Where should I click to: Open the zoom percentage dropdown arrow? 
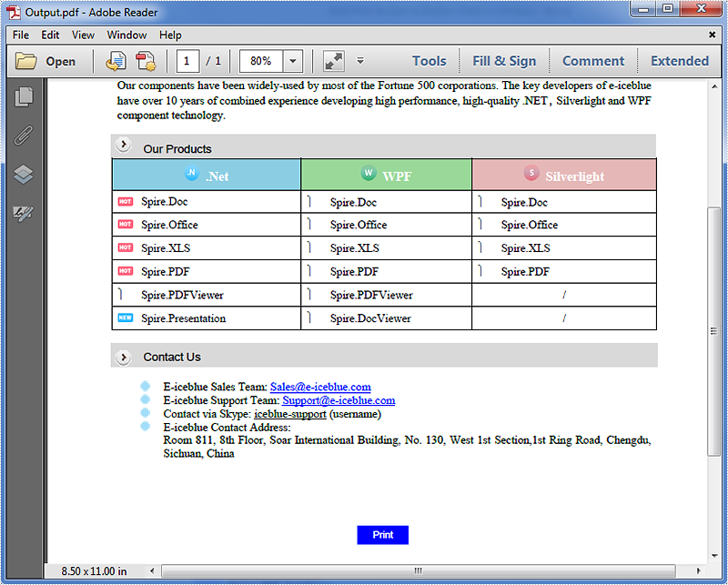293,62
